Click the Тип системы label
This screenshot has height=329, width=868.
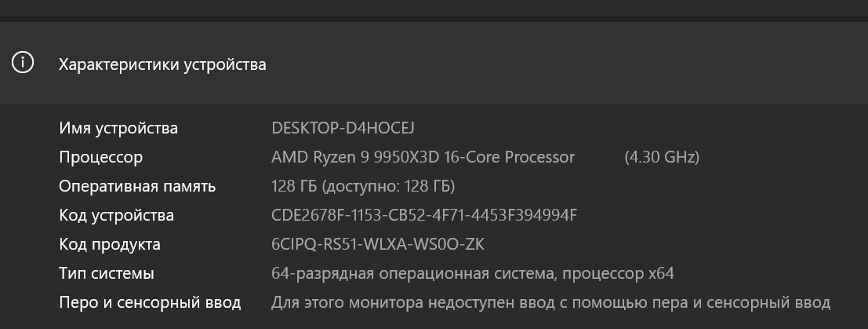[x=107, y=273]
